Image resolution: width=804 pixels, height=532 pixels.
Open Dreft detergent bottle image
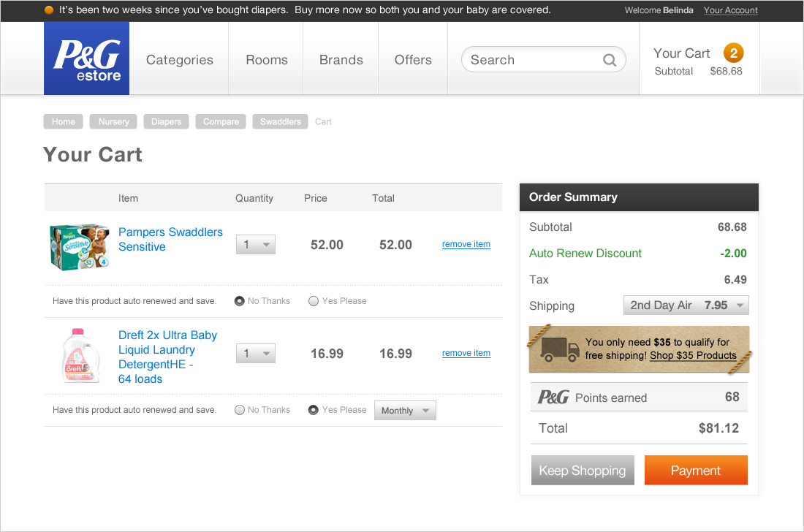[80, 356]
